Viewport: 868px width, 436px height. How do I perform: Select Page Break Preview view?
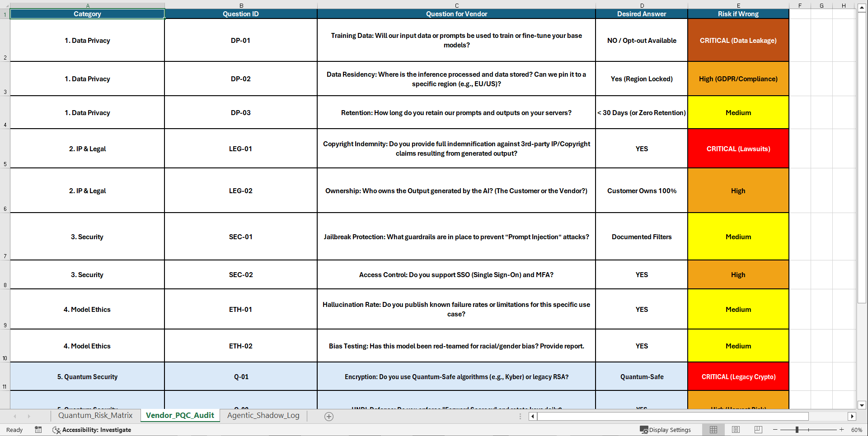758,429
